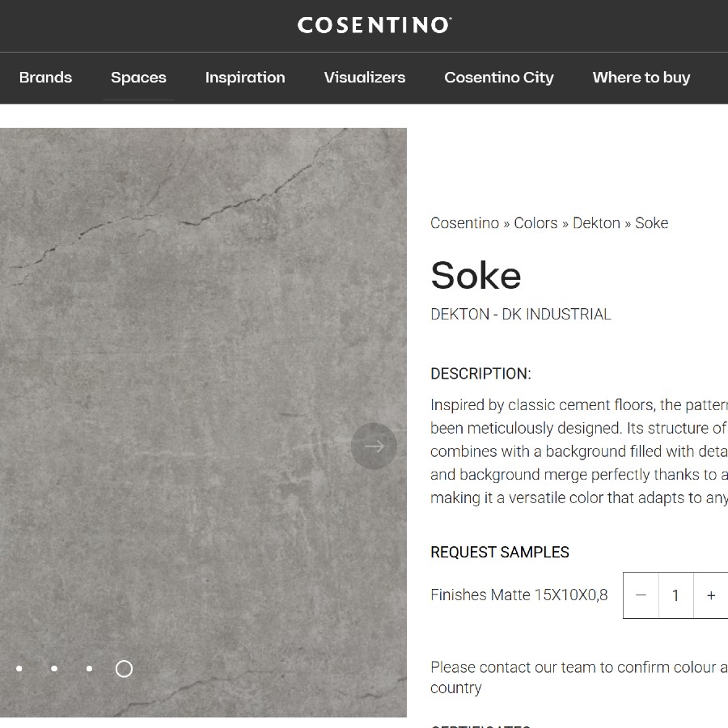Screen dimensions: 728x728
Task: Click the sample quantity input showing 1
Action: coord(676,595)
